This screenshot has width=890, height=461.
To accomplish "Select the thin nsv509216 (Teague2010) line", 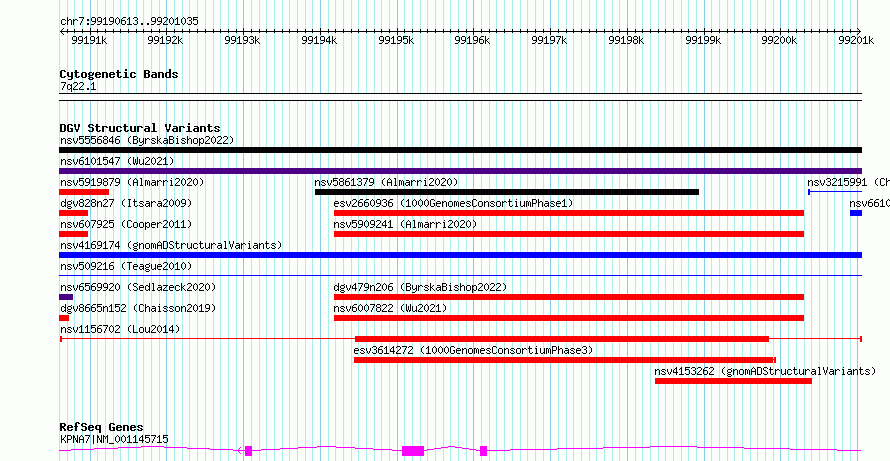I will pyautogui.click(x=460, y=275).
